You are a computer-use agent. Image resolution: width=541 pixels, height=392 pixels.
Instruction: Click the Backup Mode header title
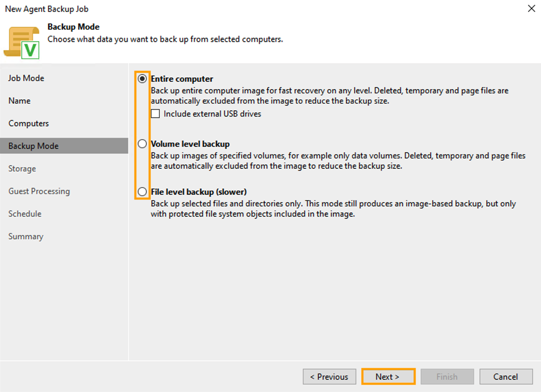point(74,27)
